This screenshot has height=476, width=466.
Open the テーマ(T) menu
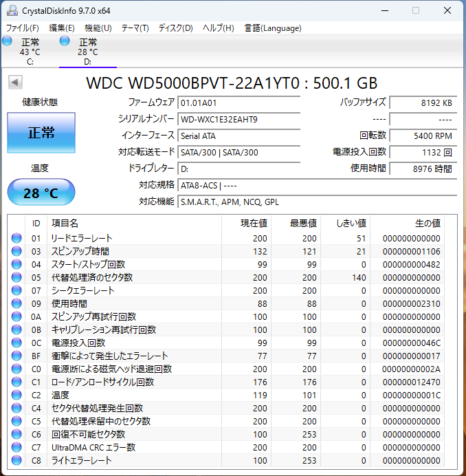pyautogui.click(x=135, y=28)
